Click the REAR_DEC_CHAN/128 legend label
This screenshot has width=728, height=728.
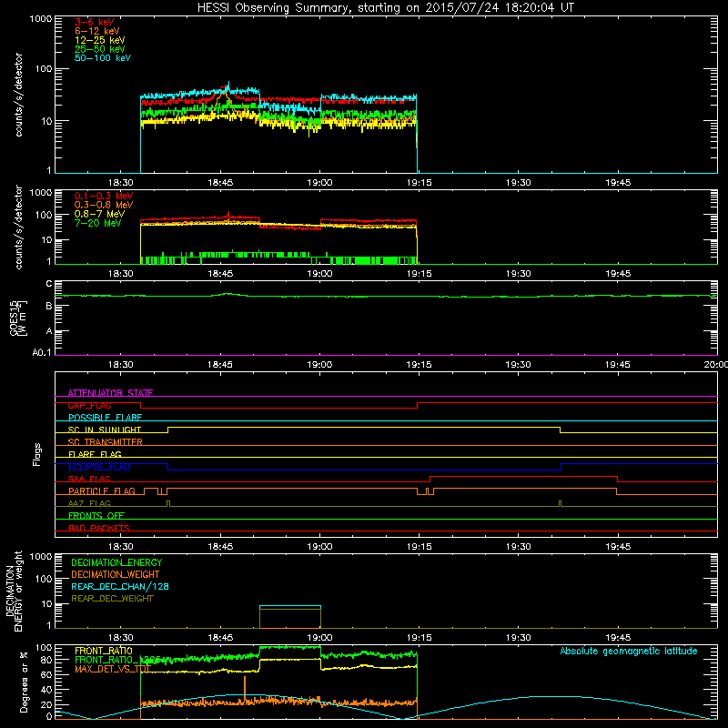pos(120,587)
